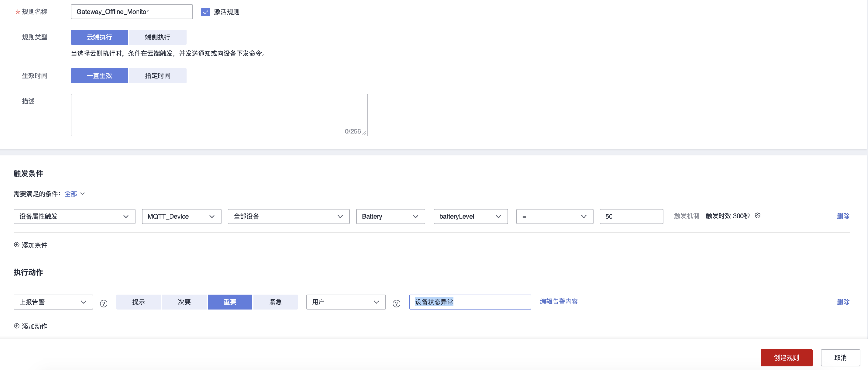This screenshot has height=370, width=868.
Task: Click the red 创建规则 button
Action: click(786, 358)
